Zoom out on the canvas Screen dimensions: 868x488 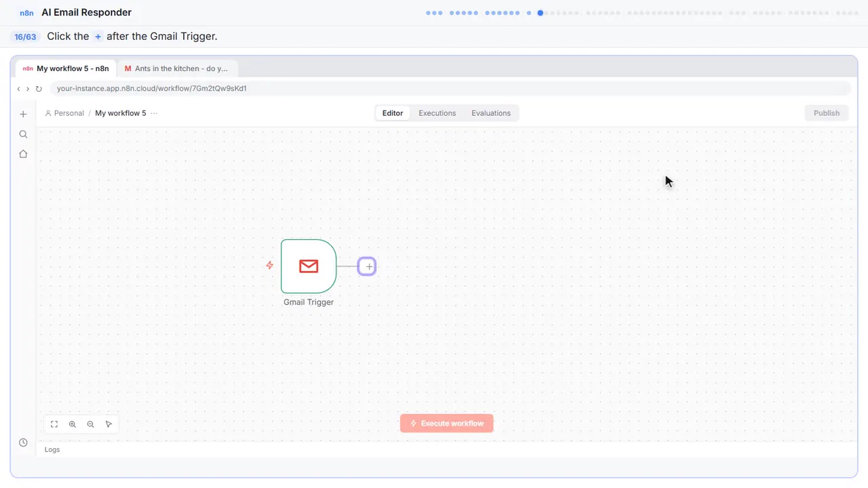91,424
